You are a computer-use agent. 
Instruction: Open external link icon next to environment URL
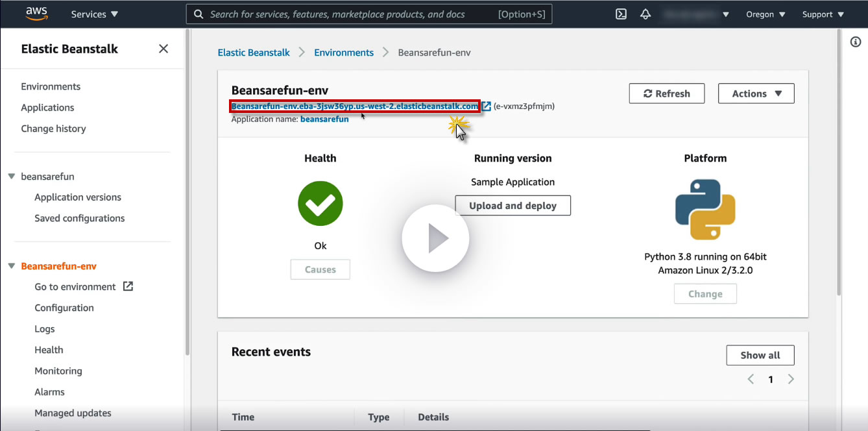(486, 106)
